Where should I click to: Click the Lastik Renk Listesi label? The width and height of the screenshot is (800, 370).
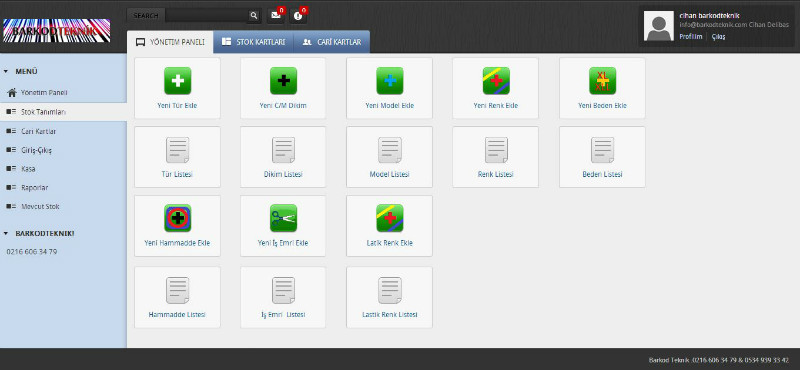tap(390, 315)
